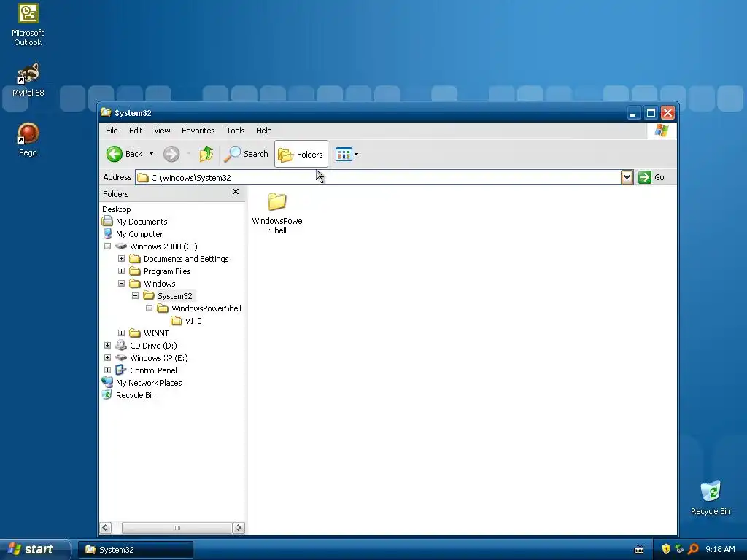Collapse the System32 tree node
The image size is (747, 560).
pyautogui.click(x=135, y=296)
